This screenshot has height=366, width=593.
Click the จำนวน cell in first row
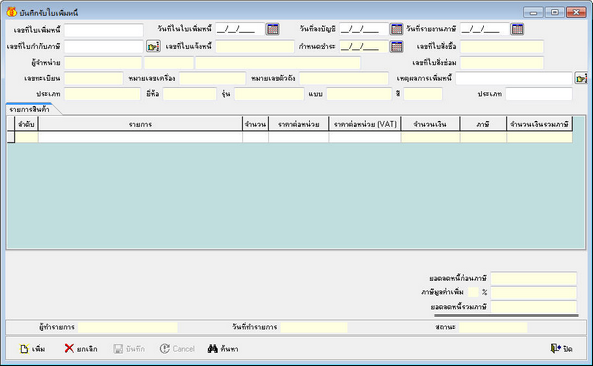(x=256, y=137)
